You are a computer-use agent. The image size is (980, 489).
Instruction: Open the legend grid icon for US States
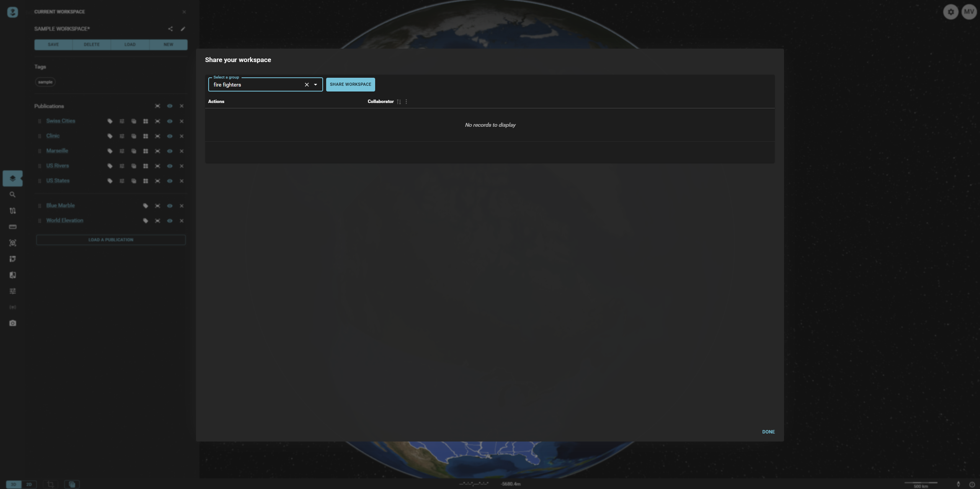tap(146, 181)
